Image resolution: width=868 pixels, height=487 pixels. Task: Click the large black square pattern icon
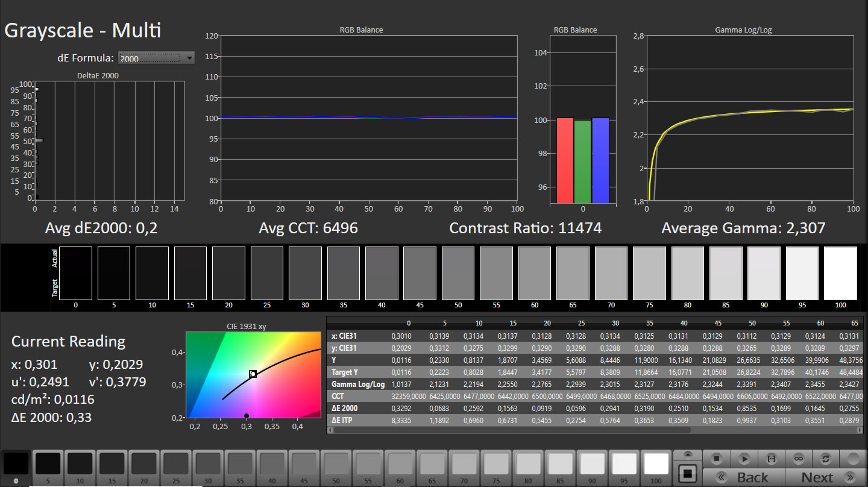point(687,473)
